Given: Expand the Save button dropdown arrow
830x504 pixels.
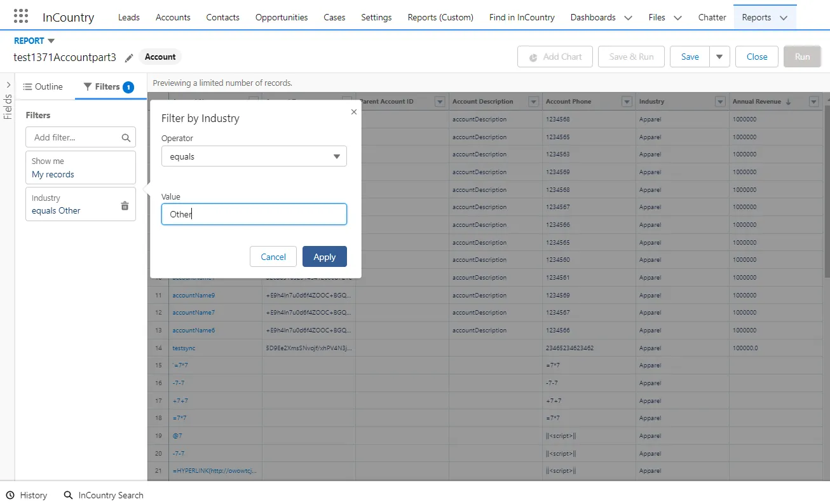Looking at the screenshot, I should pos(719,57).
